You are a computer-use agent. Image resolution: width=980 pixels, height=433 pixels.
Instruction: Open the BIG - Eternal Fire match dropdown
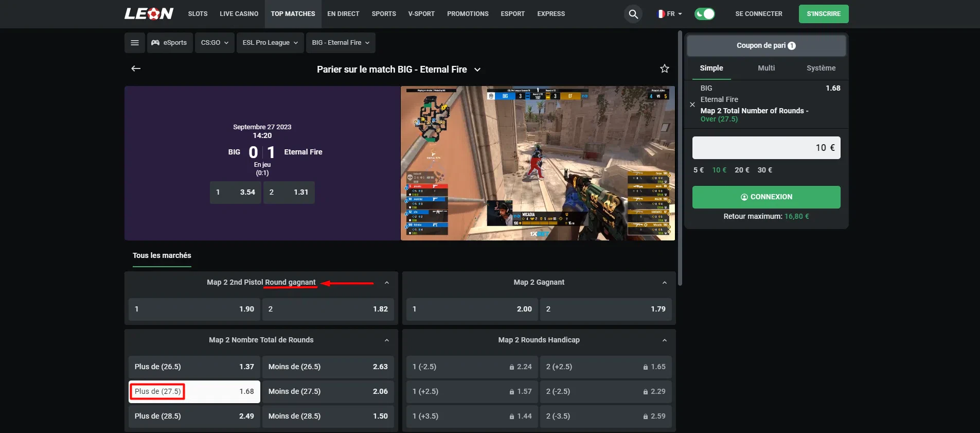click(341, 43)
